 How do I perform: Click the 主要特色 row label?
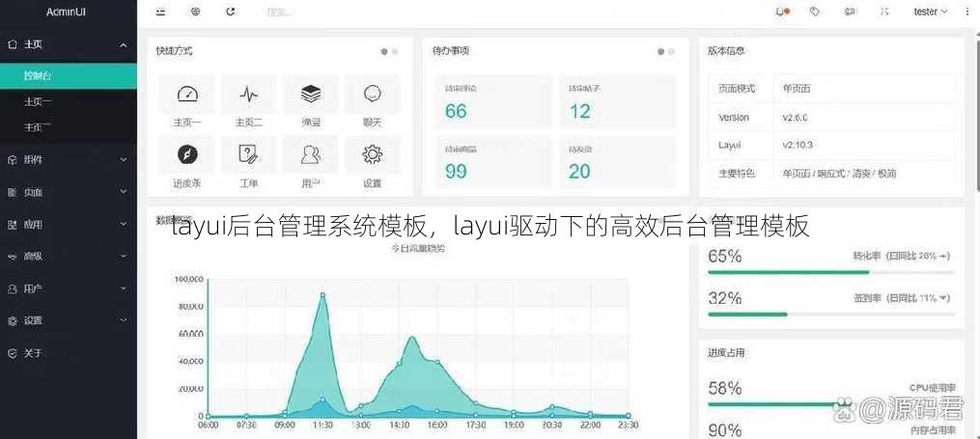(737, 173)
